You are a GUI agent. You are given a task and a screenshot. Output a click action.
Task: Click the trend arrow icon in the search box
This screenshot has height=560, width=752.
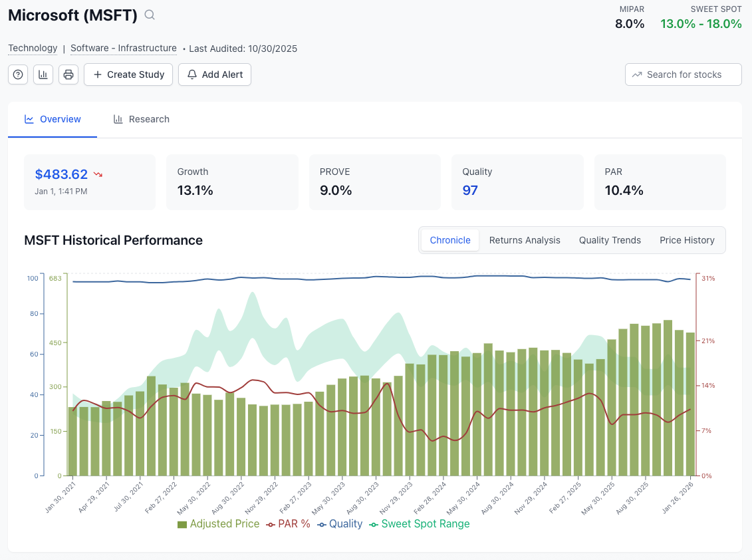[637, 74]
